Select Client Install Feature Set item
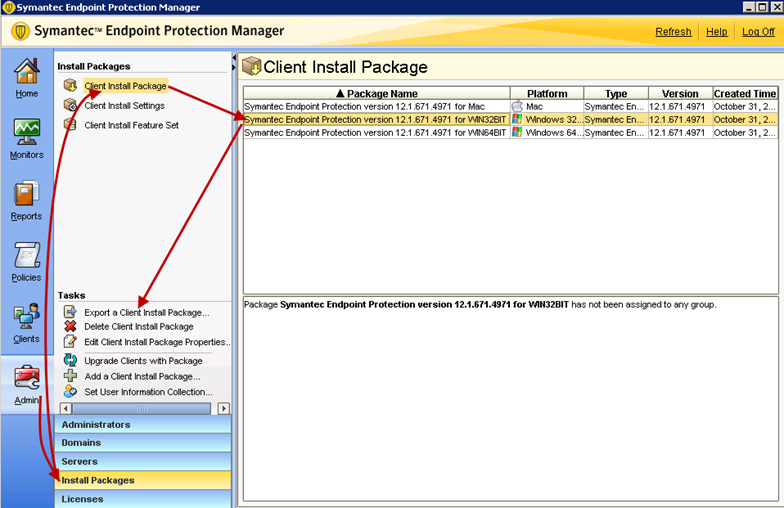The height and width of the screenshot is (508, 784). pos(131,125)
